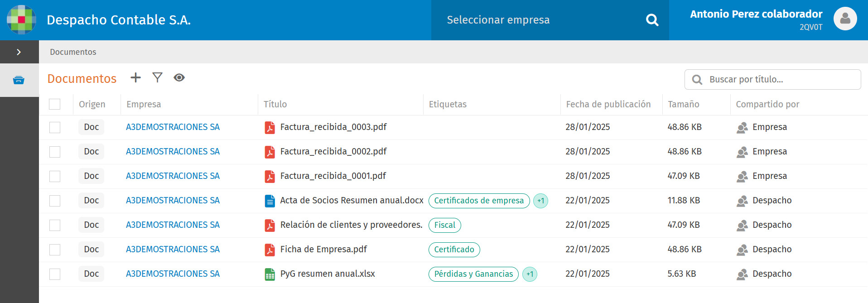Image resolution: width=868 pixels, height=303 pixels.
Task: Sort by Fecha de publicación column header
Action: 608,104
